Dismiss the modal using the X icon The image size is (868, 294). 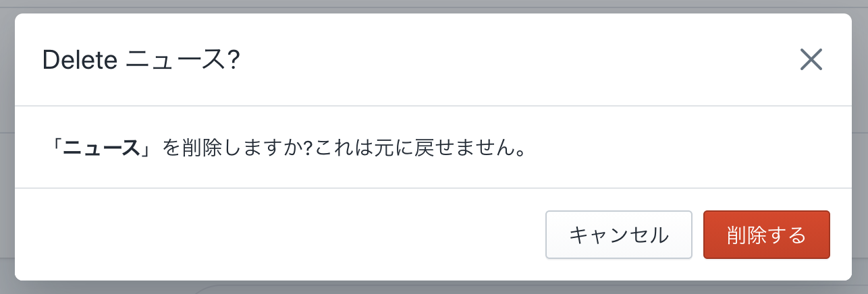tap(811, 60)
